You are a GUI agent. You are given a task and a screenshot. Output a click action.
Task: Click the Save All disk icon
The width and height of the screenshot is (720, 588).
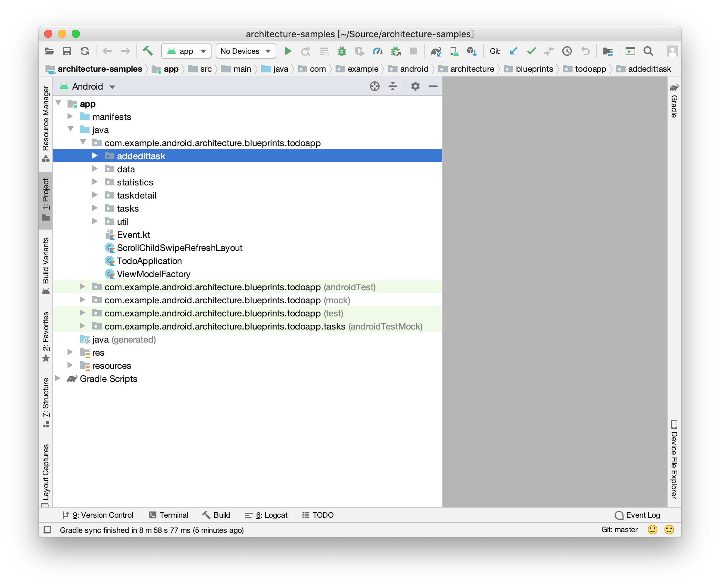[67, 51]
